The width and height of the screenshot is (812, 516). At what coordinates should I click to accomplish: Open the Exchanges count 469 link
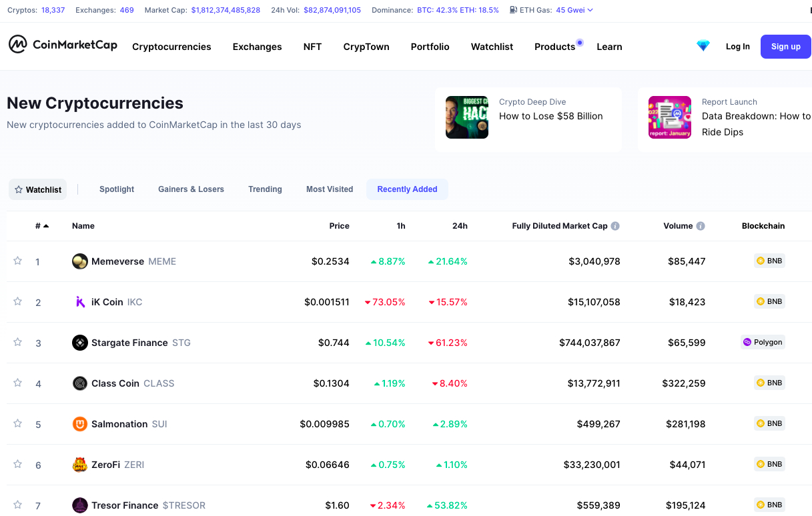click(127, 10)
